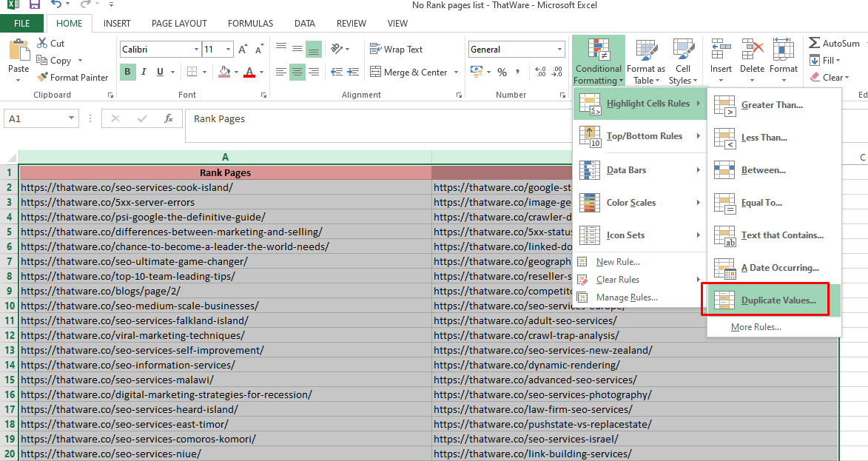Image resolution: width=868 pixels, height=461 pixels.
Task: Switch to the PAGE LAYOUT tab
Action: coord(179,23)
